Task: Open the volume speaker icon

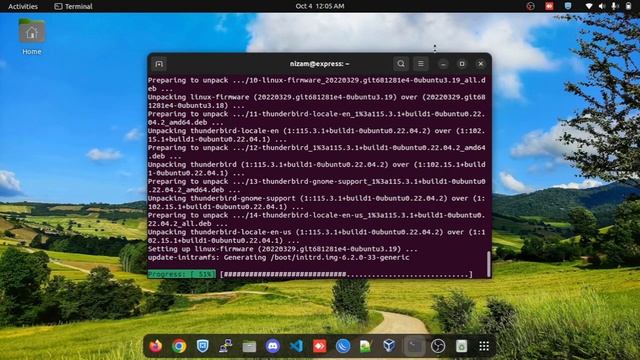Action: [602, 6]
